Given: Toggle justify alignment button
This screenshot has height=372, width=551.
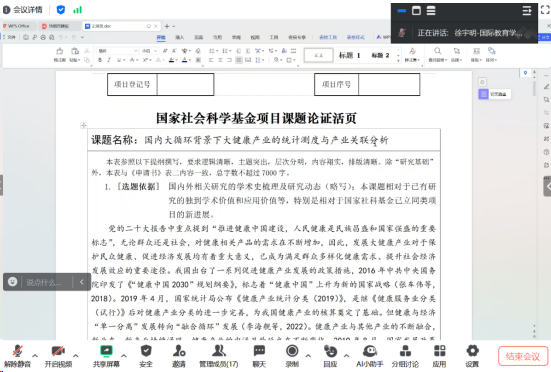Looking at the screenshot, I should [239, 60].
